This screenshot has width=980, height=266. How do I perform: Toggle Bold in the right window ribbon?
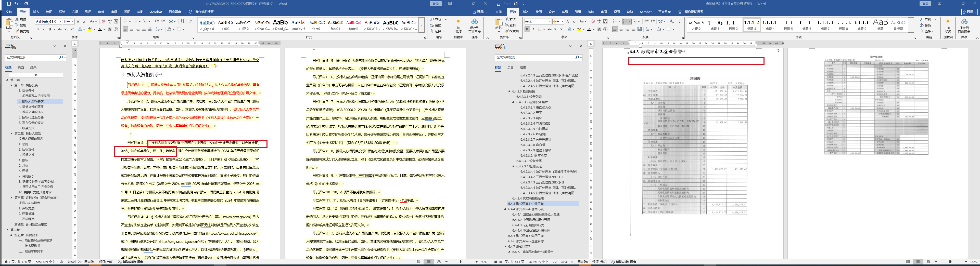click(x=527, y=29)
